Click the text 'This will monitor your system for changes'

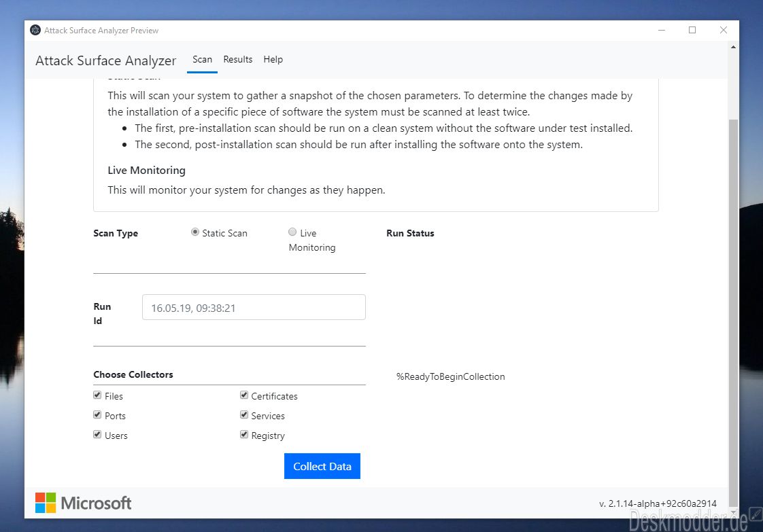click(246, 190)
